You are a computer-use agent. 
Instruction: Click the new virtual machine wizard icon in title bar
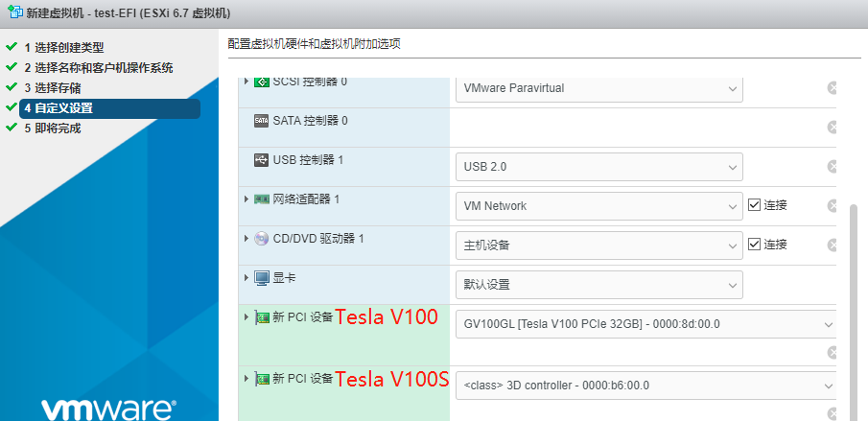click(x=15, y=12)
